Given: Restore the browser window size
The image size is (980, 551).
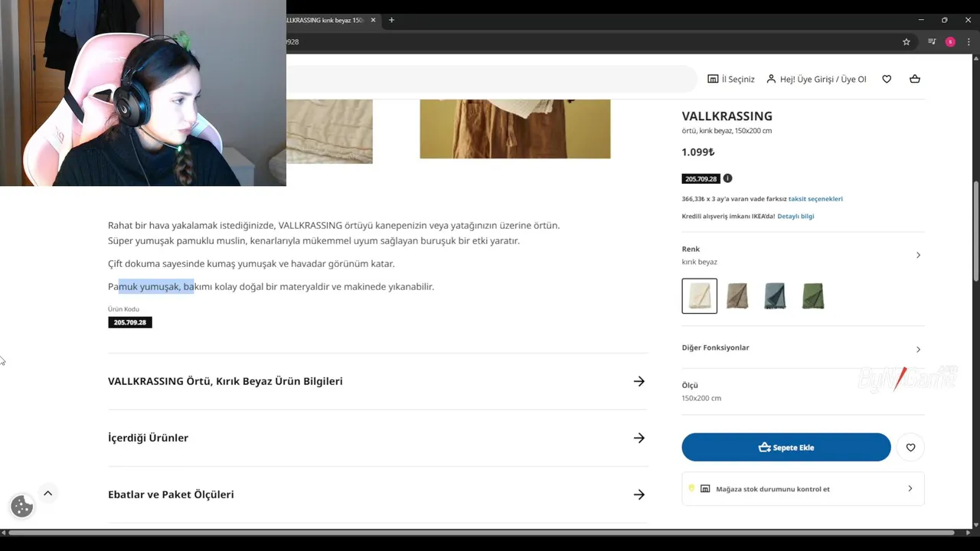Looking at the screenshot, I should point(945,20).
